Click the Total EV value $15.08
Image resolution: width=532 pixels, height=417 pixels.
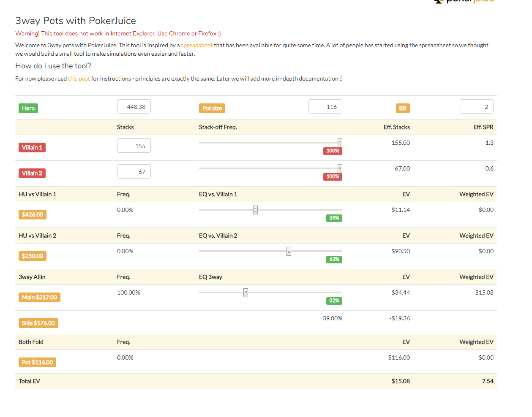401,381
